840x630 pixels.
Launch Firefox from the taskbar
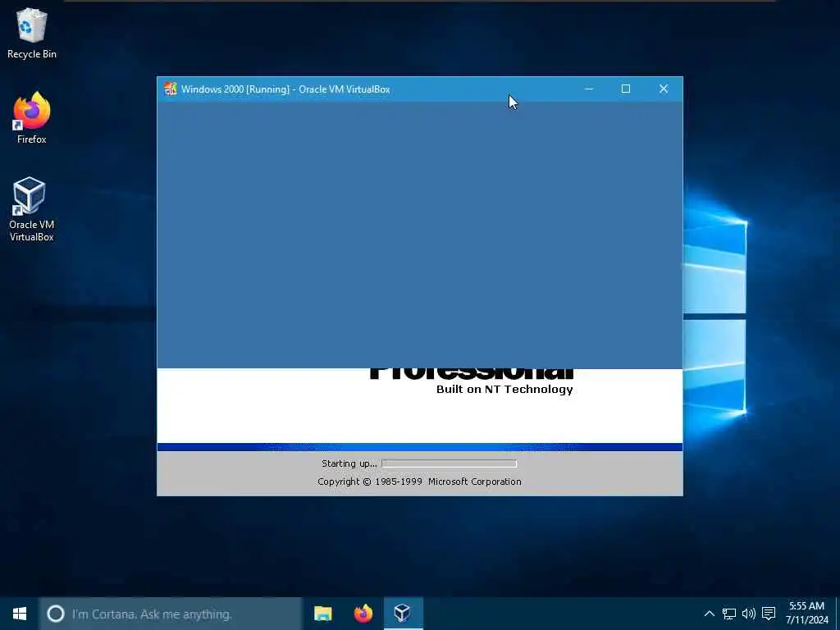click(363, 614)
